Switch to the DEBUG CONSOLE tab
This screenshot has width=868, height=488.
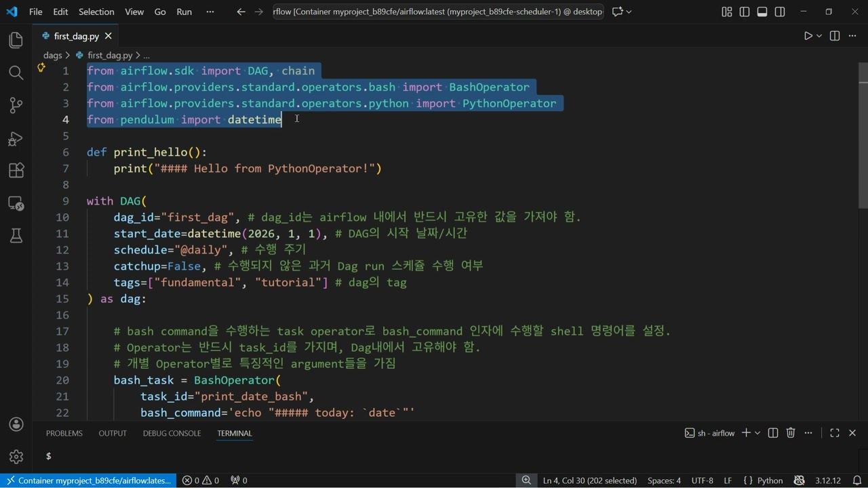[172, 433]
